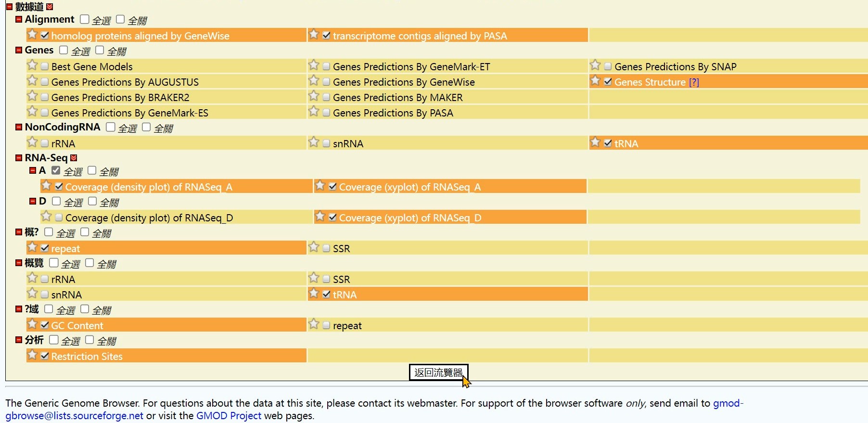Click favorite star for Best Gene Models
The image size is (868, 423).
(32, 65)
